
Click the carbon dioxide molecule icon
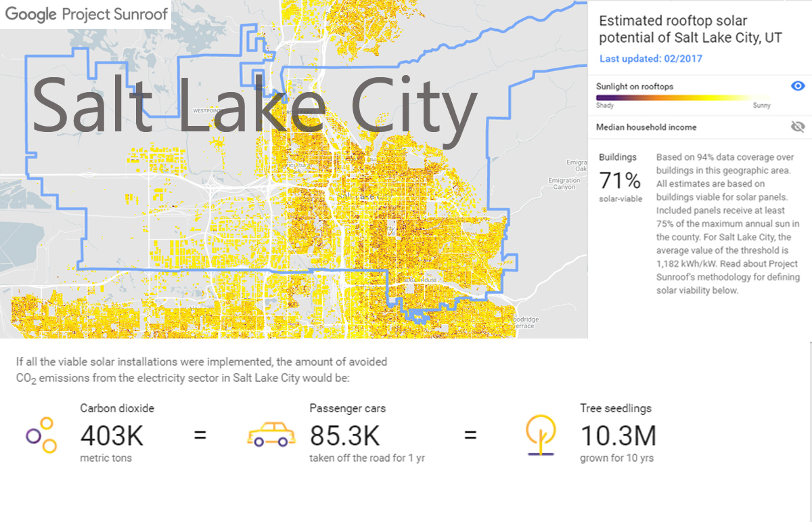[x=41, y=435]
